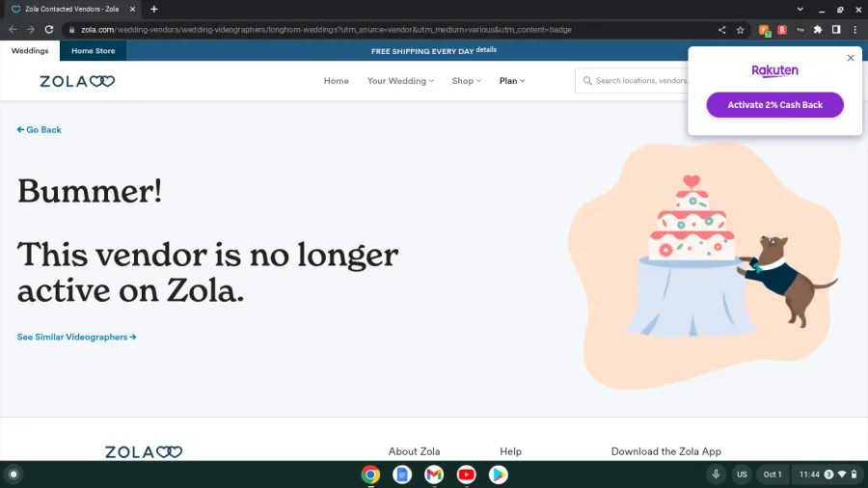Expand the Shop dropdown menu
The height and width of the screenshot is (488, 868).
pos(466,81)
